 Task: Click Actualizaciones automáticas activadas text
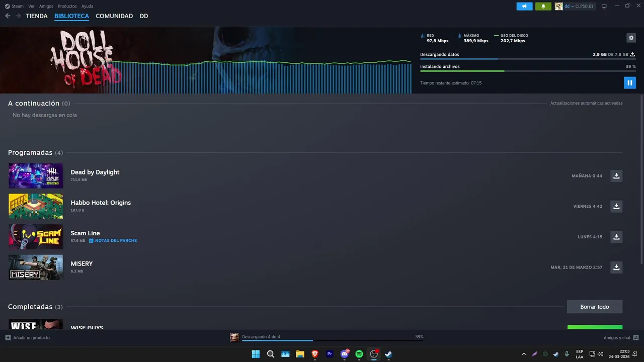(586, 103)
